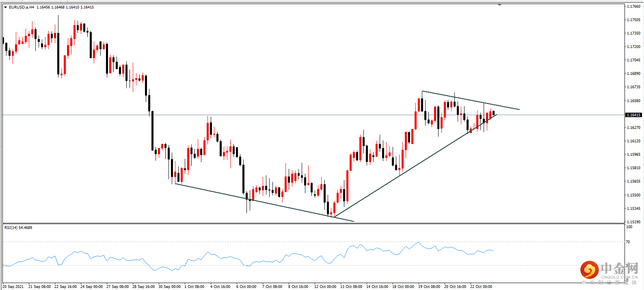Click the 28 Sep 16:00 time label
The width and height of the screenshot is (644, 290).
[143, 286]
